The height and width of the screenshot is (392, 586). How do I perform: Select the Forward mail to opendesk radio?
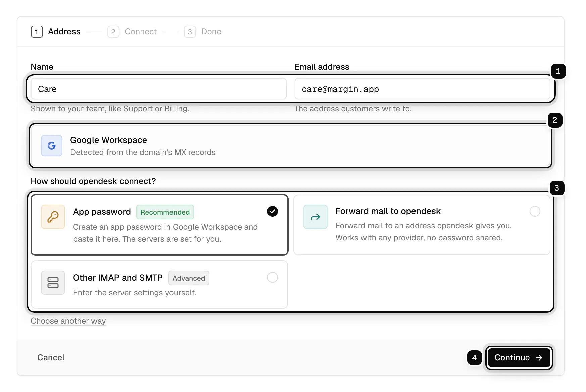point(535,211)
